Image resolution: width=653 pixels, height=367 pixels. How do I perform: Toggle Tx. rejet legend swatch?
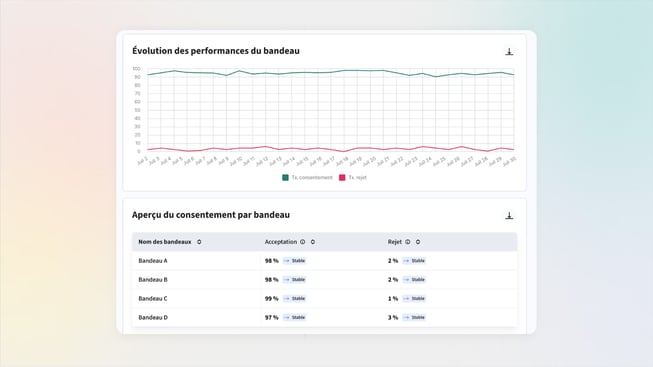click(x=342, y=177)
